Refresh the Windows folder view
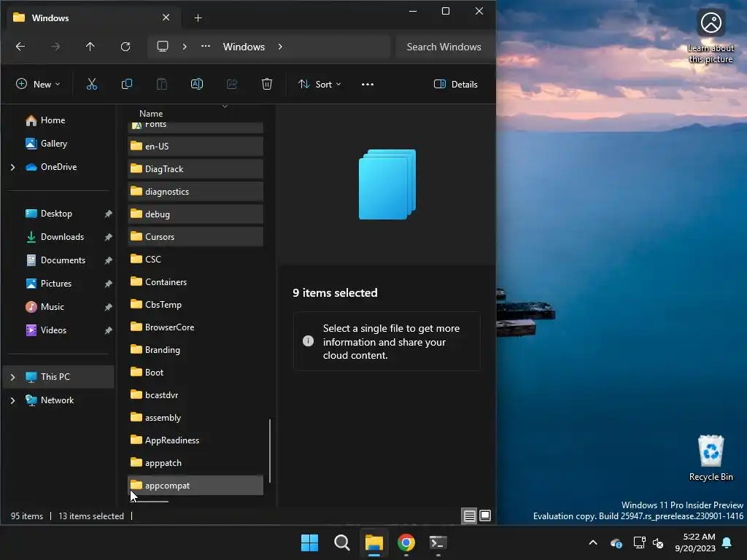This screenshot has width=747, height=560. (125, 47)
